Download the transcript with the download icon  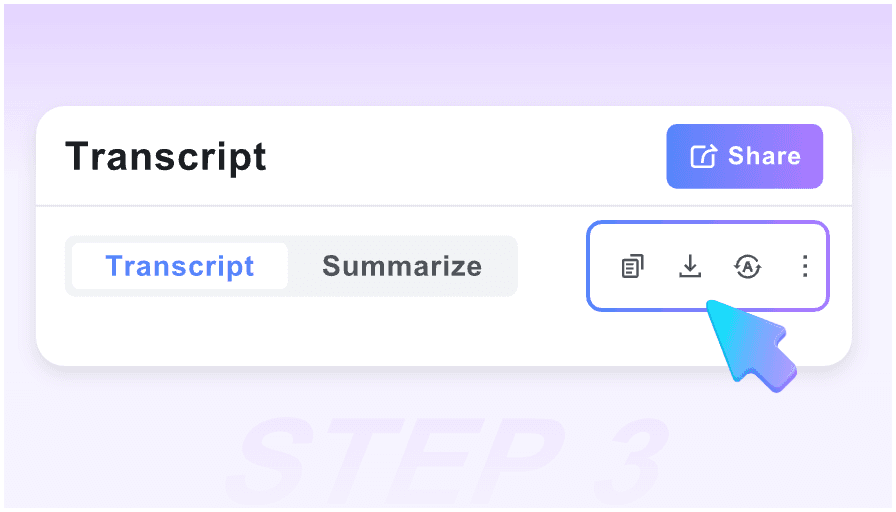point(690,266)
